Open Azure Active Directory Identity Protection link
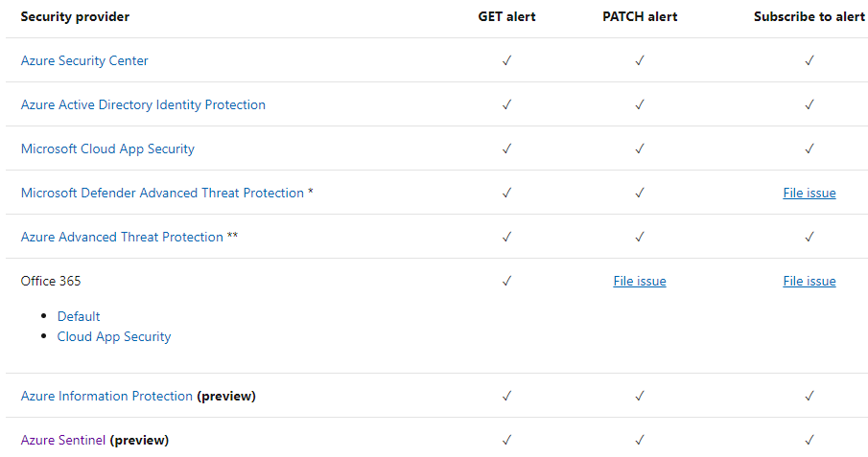The width and height of the screenshot is (868, 457). click(143, 104)
